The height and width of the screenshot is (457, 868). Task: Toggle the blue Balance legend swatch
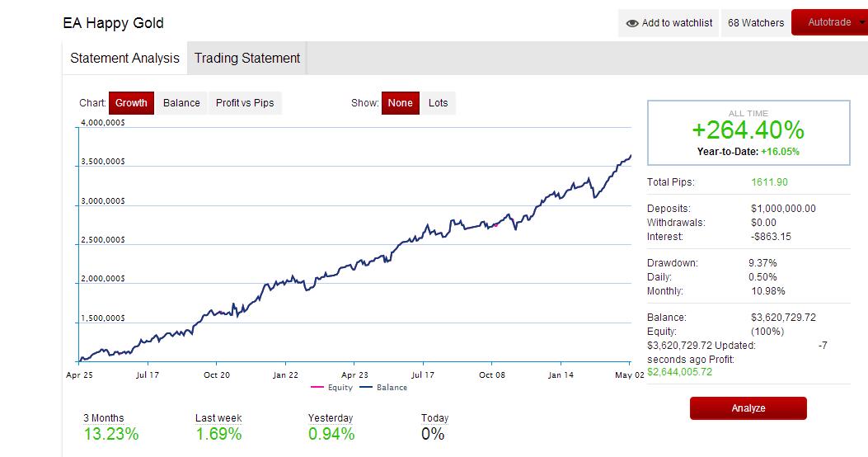point(366,387)
